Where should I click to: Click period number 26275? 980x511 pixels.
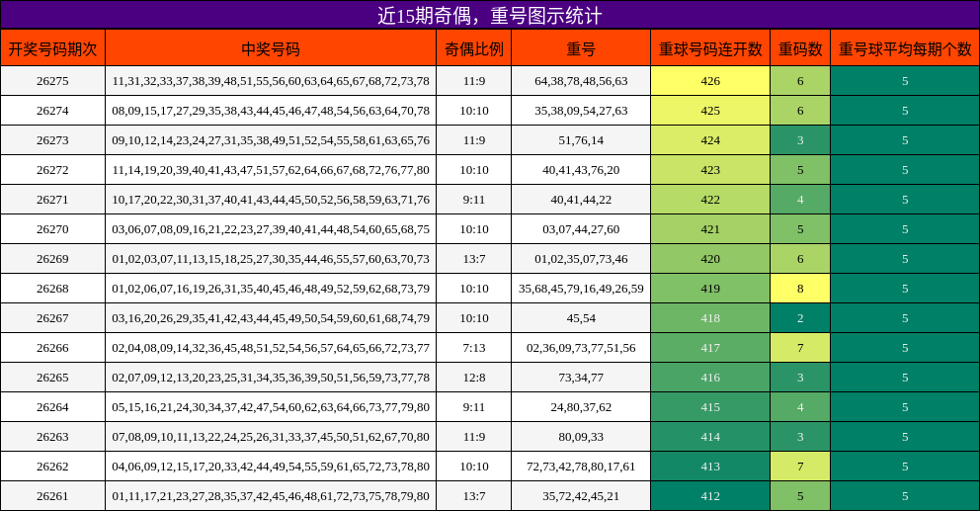(52, 81)
